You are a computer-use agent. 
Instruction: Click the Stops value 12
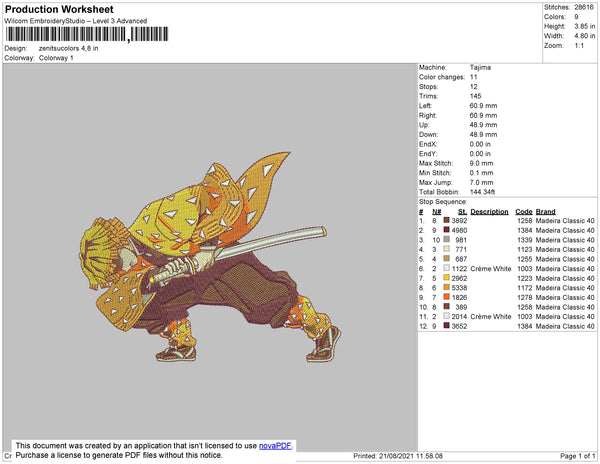coord(473,86)
